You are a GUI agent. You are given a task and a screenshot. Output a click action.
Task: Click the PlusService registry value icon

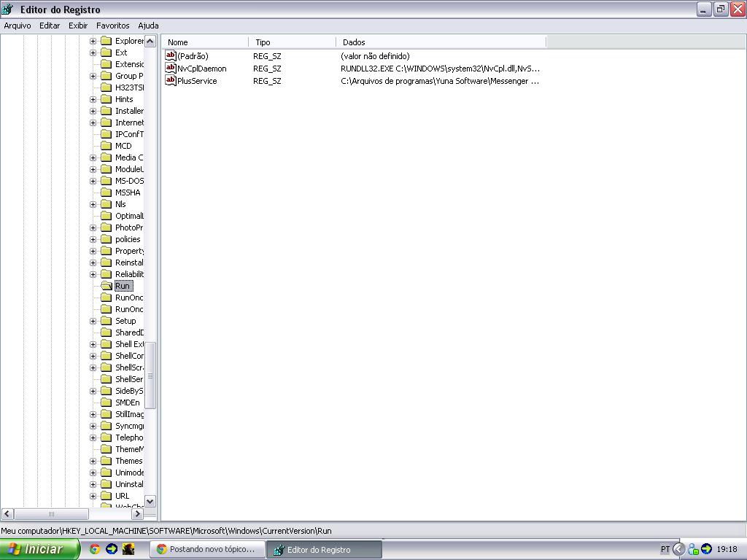(171, 81)
